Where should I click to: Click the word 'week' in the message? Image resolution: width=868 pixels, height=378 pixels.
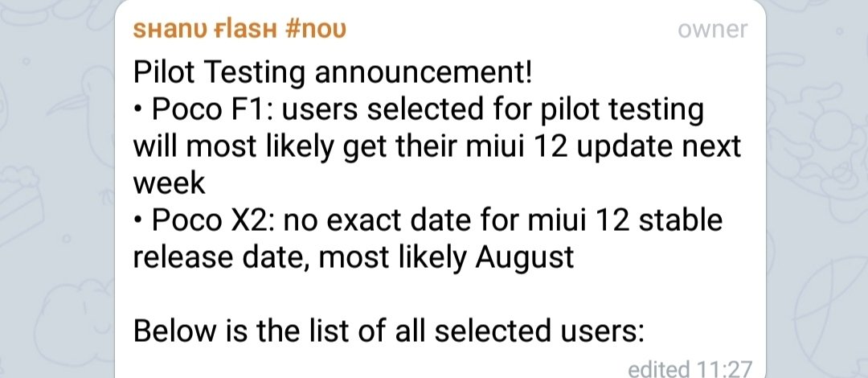pos(170,183)
